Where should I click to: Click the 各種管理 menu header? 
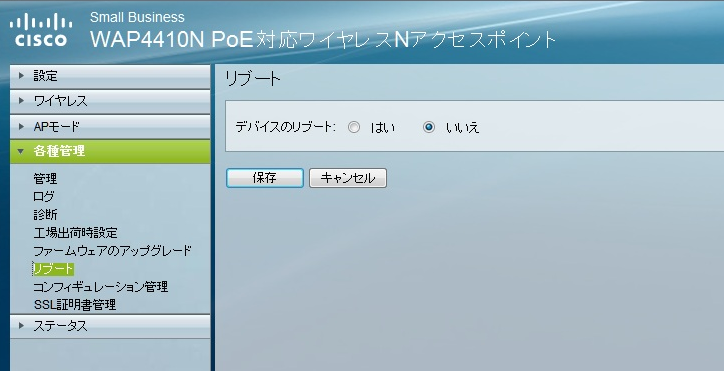110,151
